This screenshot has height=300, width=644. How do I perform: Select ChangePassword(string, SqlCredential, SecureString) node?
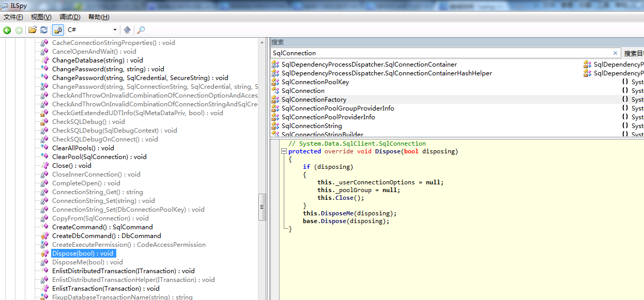pos(140,78)
